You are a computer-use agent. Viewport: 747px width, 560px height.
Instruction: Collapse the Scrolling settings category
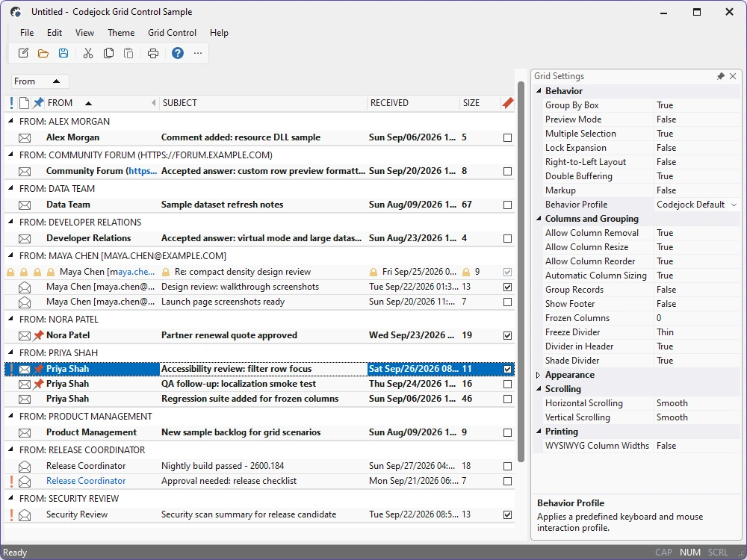pos(539,388)
